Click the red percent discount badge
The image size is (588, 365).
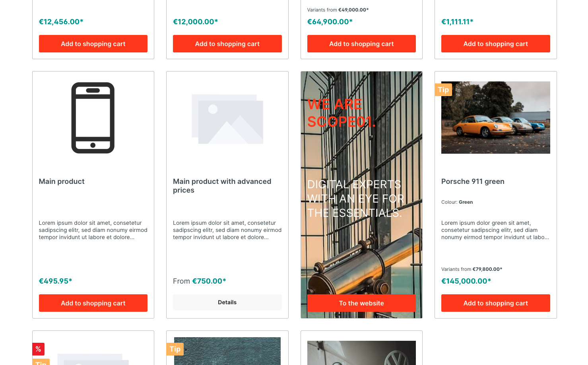click(x=38, y=349)
